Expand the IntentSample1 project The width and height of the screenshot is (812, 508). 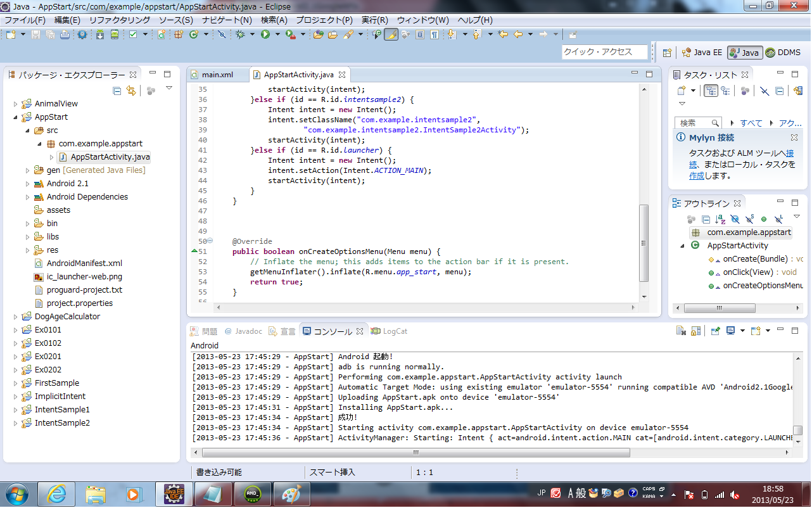[x=15, y=410]
